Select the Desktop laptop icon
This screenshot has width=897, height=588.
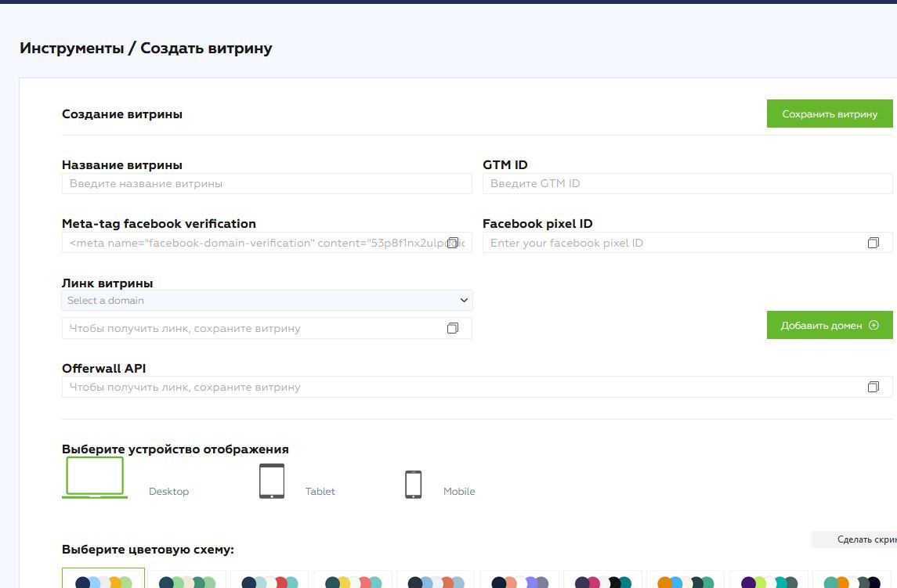pos(95,477)
